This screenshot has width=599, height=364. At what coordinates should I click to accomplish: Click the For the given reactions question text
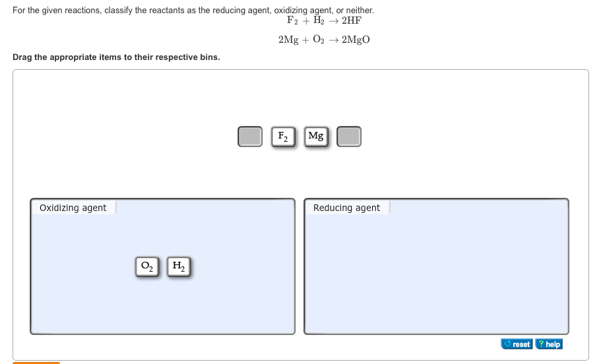pos(193,11)
